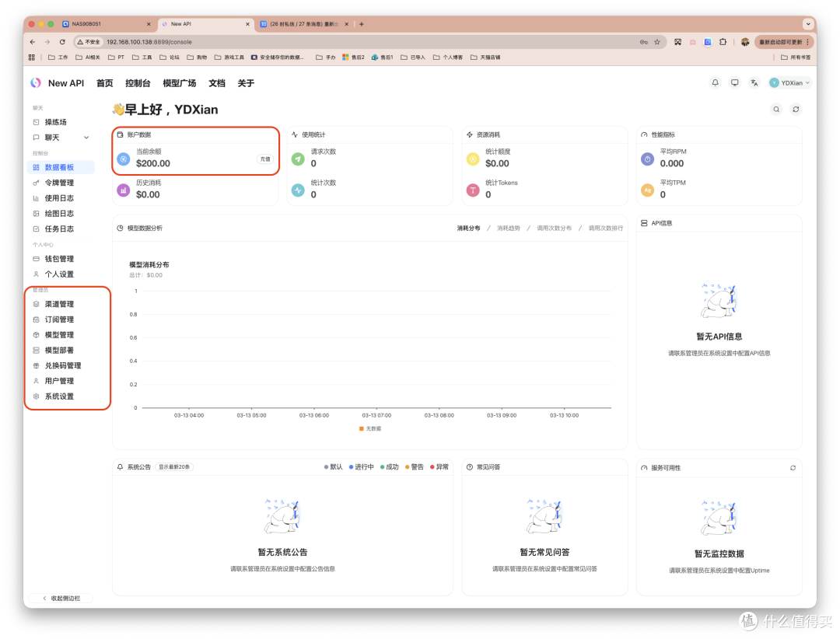Image resolution: width=840 pixels, height=639 pixels.
Task: Open a new browser tab
Action: click(362, 24)
